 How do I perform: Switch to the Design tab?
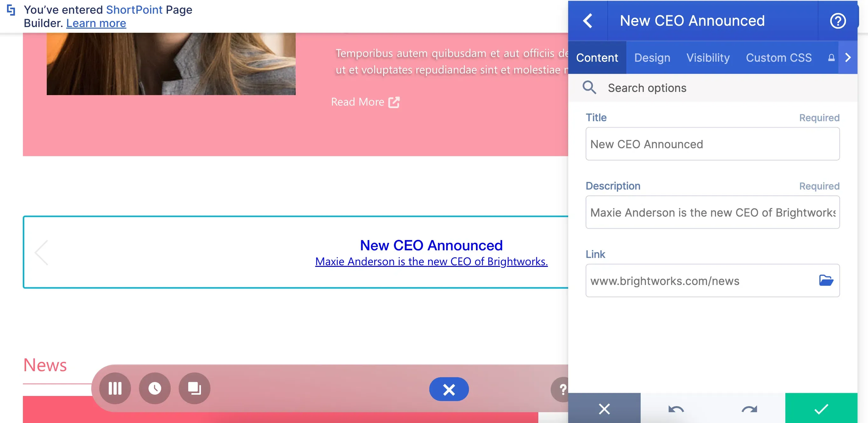[x=652, y=58]
